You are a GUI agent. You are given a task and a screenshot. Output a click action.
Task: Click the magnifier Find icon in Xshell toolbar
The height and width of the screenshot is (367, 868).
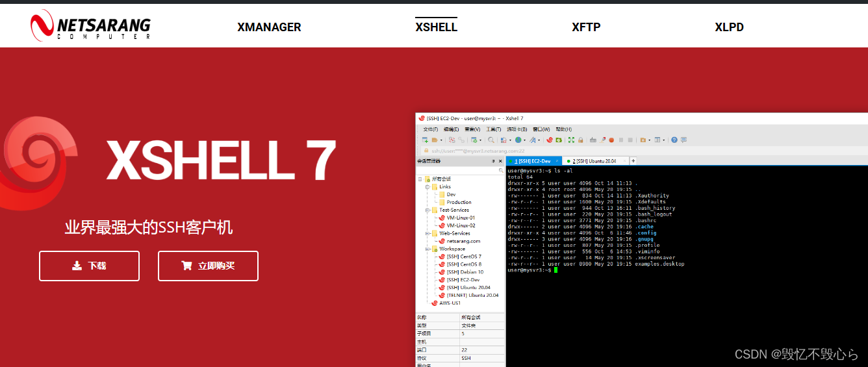(x=491, y=140)
